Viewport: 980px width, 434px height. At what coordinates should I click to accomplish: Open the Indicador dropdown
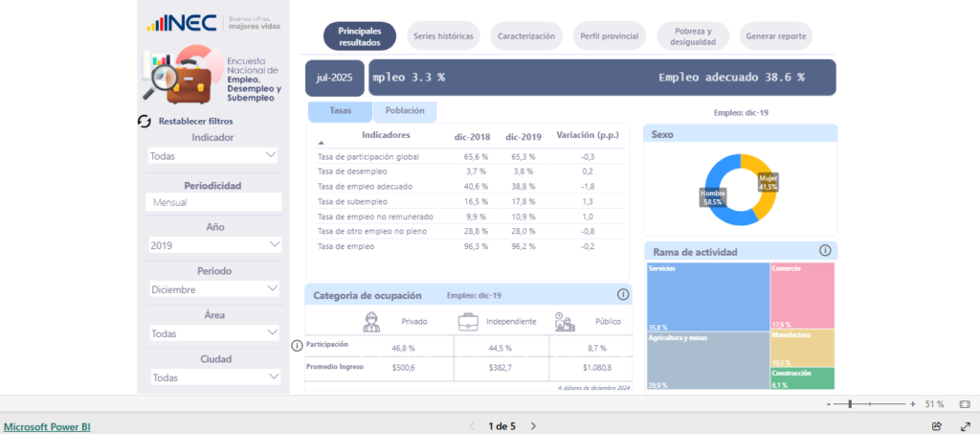click(213, 155)
